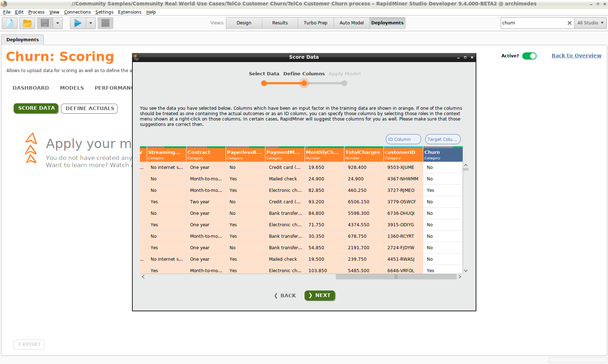Click customer ID cell 6646-VRFOL
Image resolution: width=608 pixels, height=364 pixels.
pos(403,270)
